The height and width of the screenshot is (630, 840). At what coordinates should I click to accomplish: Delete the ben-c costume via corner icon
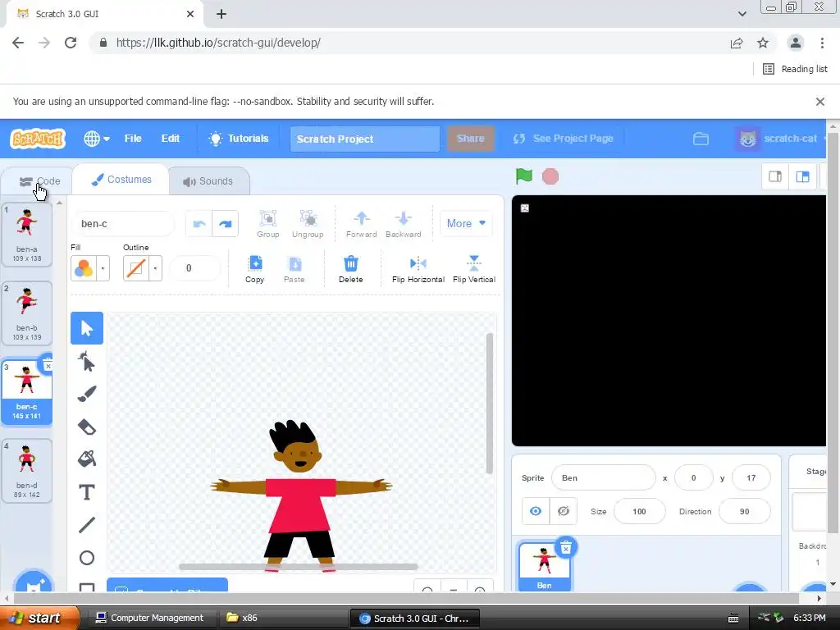[48, 365]
